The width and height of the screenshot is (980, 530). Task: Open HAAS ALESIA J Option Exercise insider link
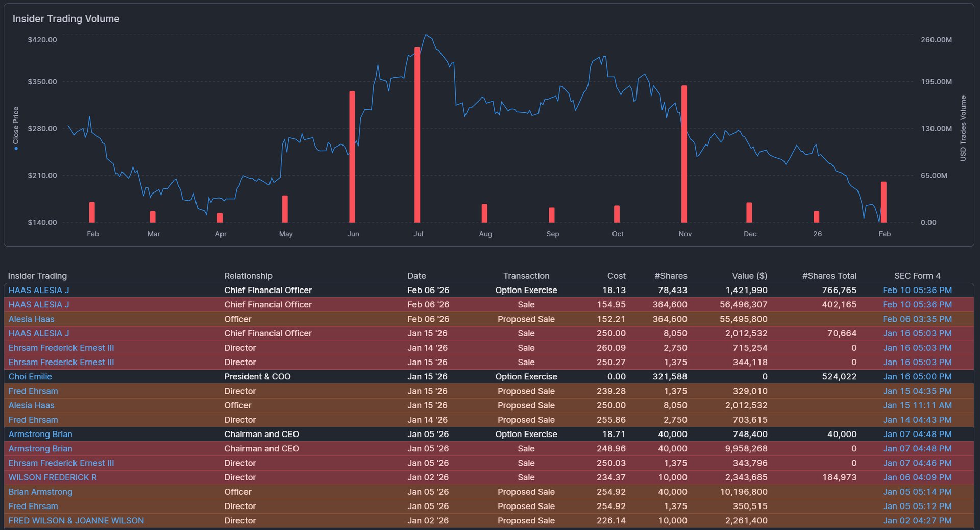(39, 290)
